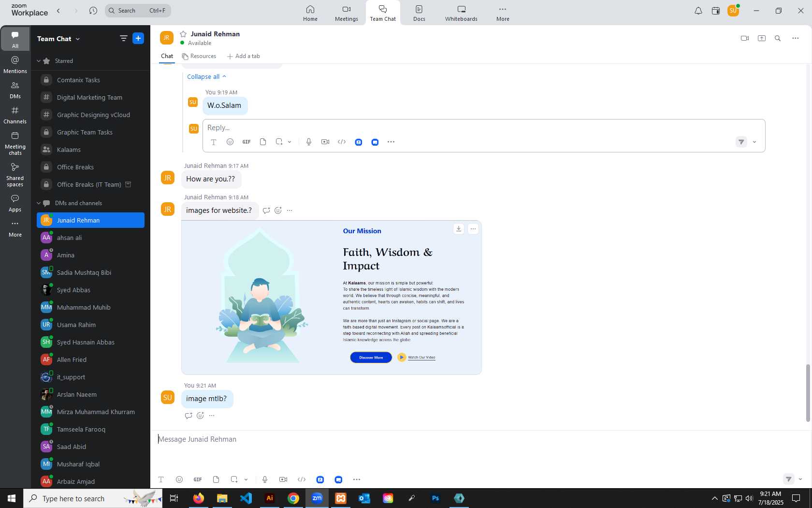Viewport: 812px width, 508px height.
Task: Start a video meeting with Junaid Rehman
Action: [745, 38]
